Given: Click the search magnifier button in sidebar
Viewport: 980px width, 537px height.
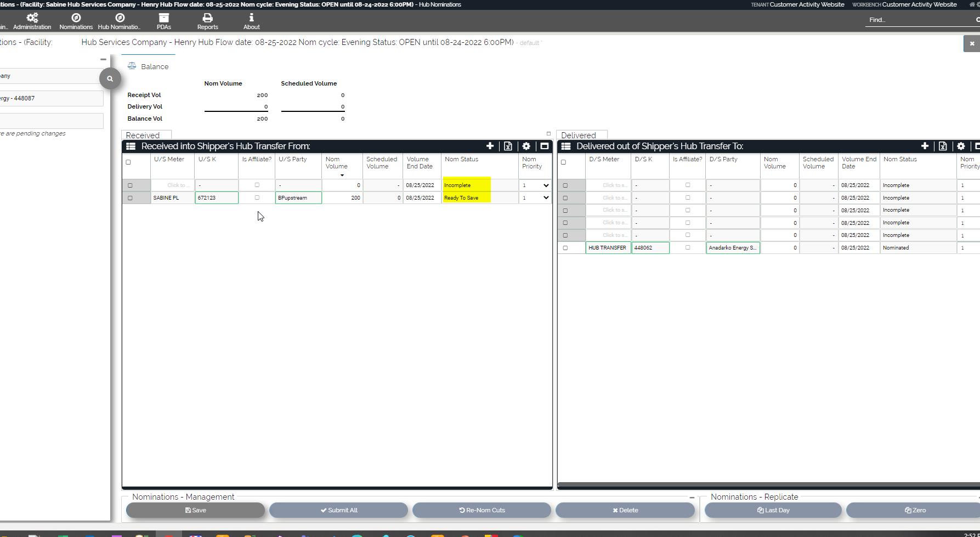Looking at the screenshot, I should pyautogui.click(x=110, y=79).
